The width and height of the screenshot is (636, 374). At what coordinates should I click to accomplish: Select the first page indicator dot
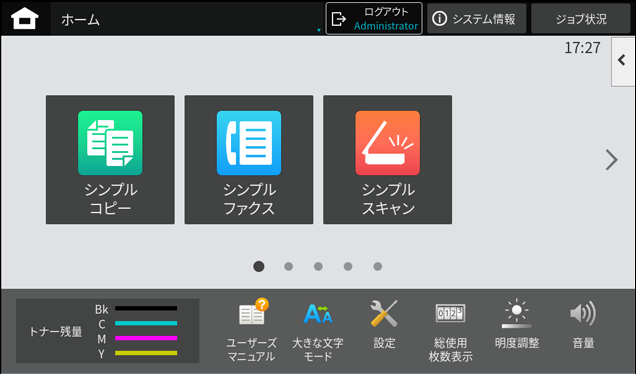[259, 267]
